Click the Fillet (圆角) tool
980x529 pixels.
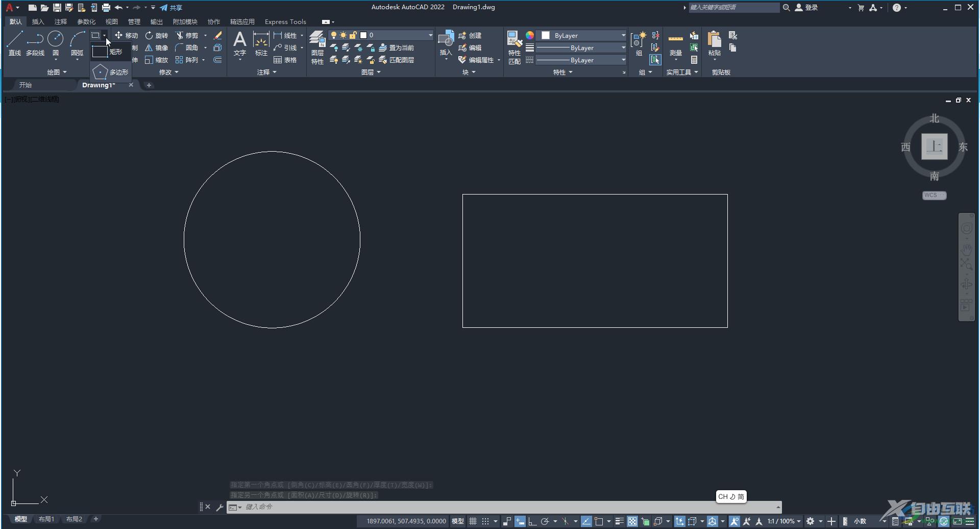click(187, 47)
